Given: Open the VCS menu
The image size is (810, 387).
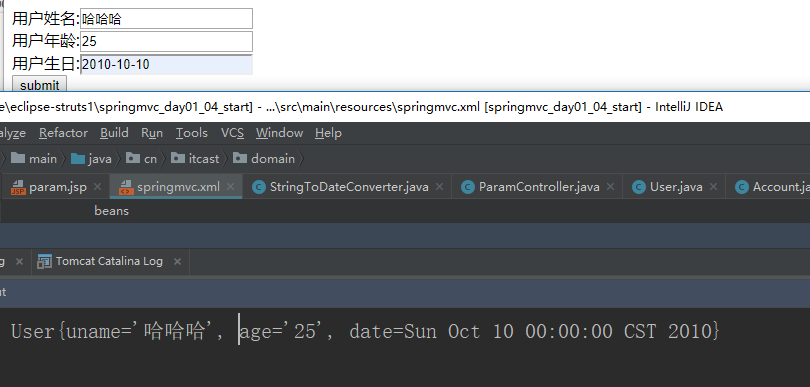Looking at the screenshot, I should 232,133.
